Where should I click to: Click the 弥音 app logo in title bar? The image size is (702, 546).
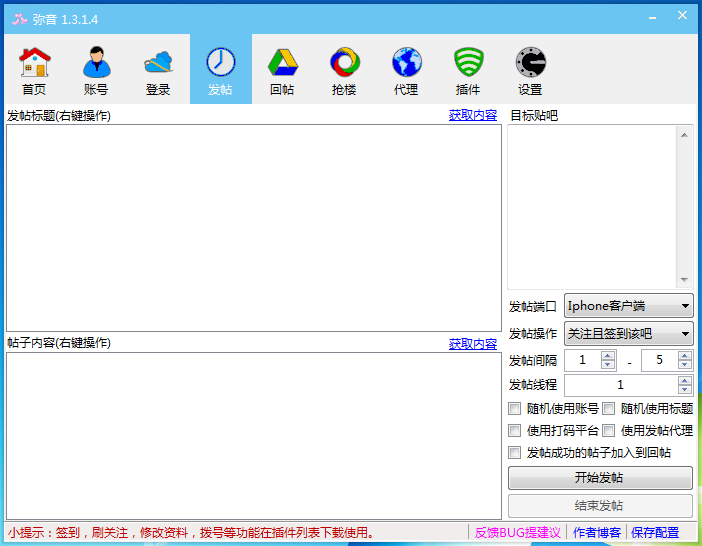point(19,19)
